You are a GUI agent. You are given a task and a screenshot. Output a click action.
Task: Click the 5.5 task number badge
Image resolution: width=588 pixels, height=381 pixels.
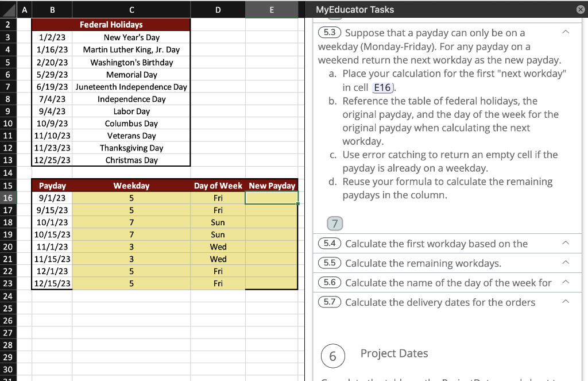[329, 263]
